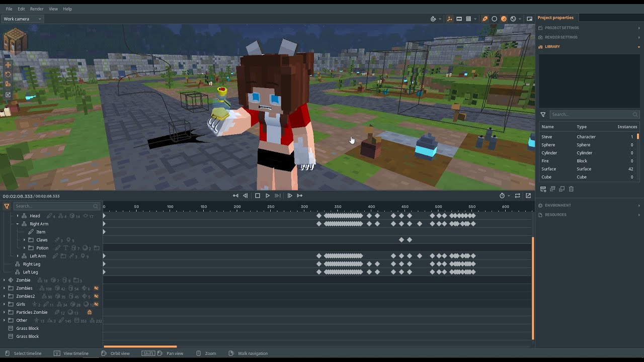Focus the library search field
Image resolution: width=644 pixels, height=362 pixels.
594,115
